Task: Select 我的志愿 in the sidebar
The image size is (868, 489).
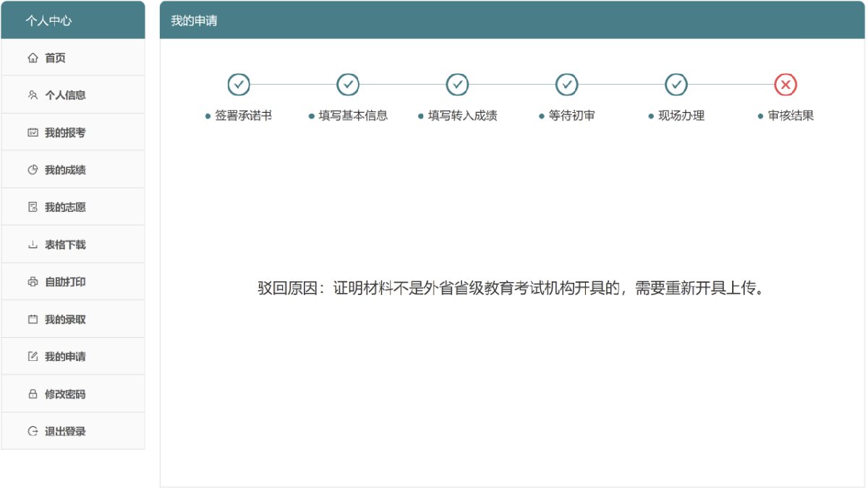Action: (73, 207)
